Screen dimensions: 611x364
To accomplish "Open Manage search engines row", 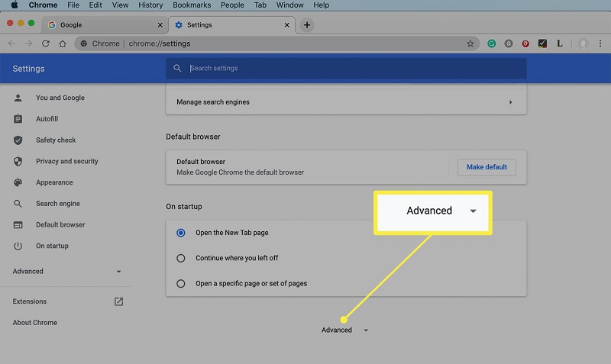I will 346,102.
